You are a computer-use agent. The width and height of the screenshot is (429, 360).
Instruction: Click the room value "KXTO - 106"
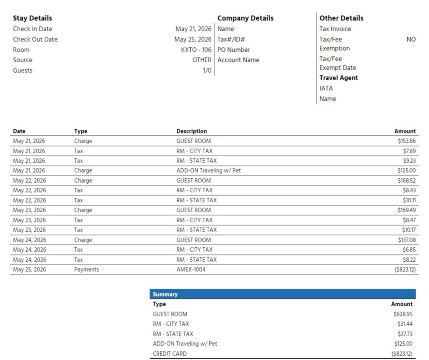click(x=196, y=50)
